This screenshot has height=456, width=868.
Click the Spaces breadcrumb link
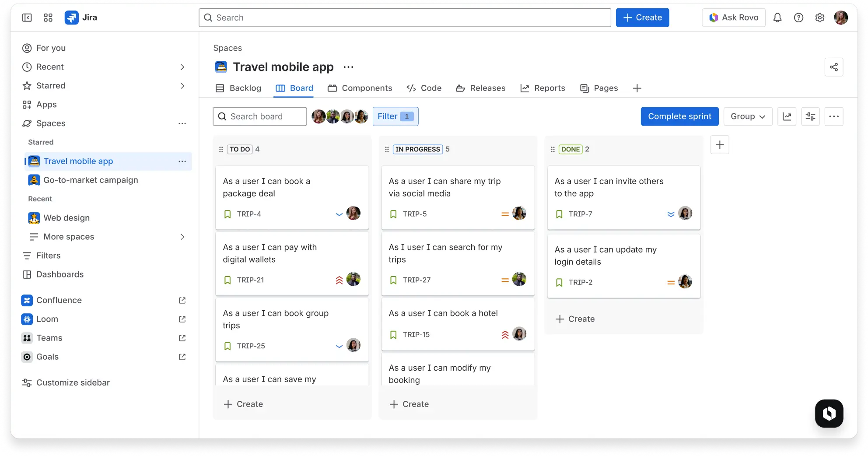click(227, 48)
